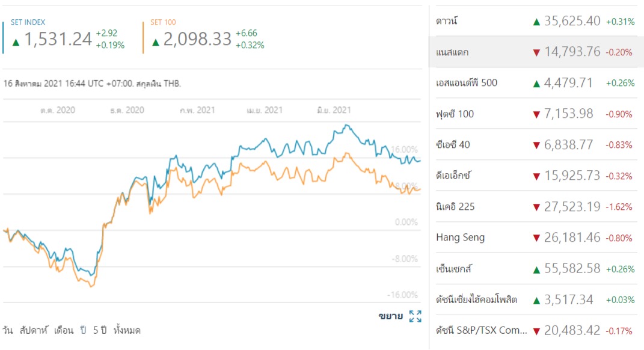The height and width of the screenshot is (350, 644).
Task: Select the 5 ปี range option
Action: 100,330
